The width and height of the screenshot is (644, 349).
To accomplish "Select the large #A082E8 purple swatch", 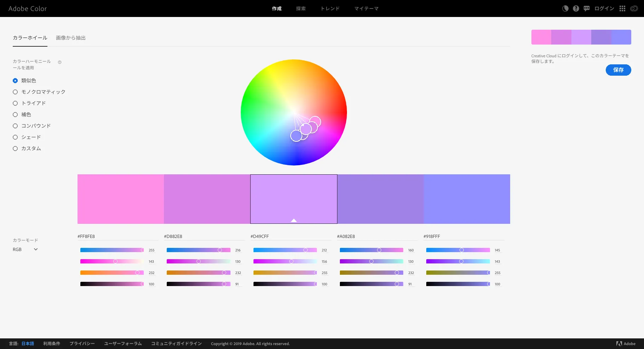I will click(x=381, y=199).
